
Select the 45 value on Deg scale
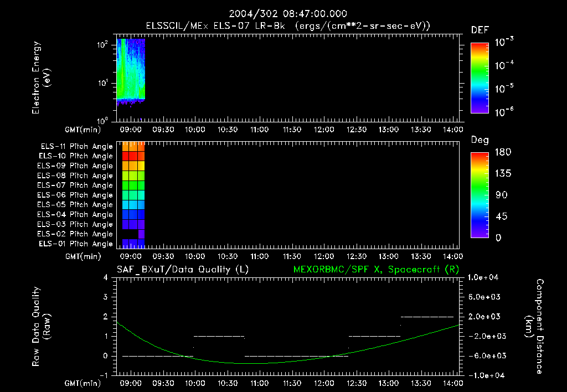(x=502, y=216)
